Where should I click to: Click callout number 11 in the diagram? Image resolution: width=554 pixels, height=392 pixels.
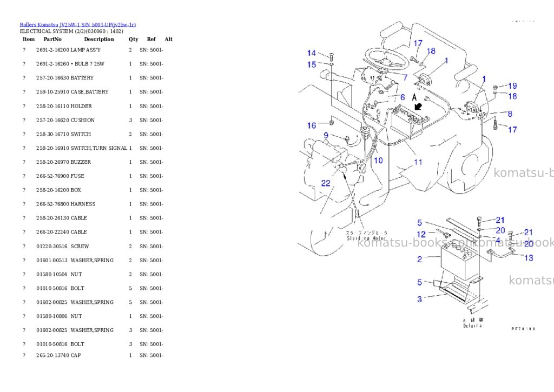pyautogui.click(x=418, y=162)
